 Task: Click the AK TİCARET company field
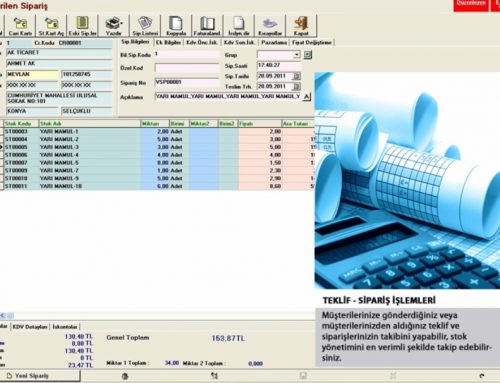[x=59, y=53]
